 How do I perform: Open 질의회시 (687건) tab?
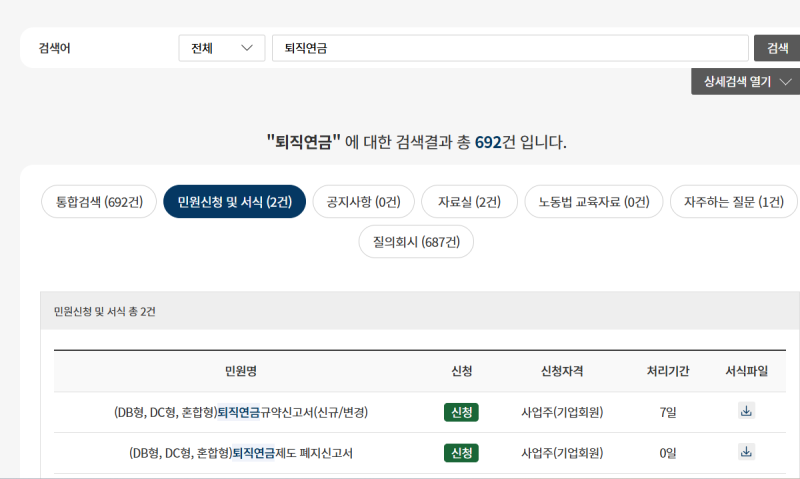tap(416, 241)
